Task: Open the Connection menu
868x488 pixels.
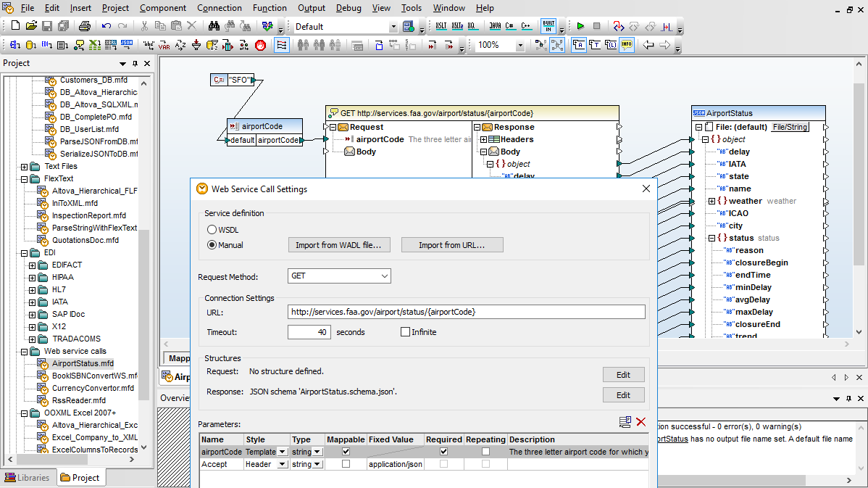Action: 220,8
